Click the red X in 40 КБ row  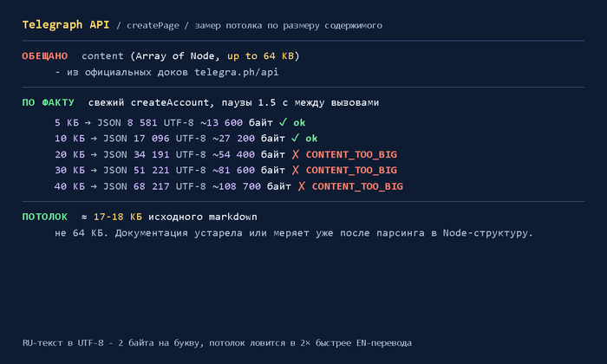[x=302, y=186]
